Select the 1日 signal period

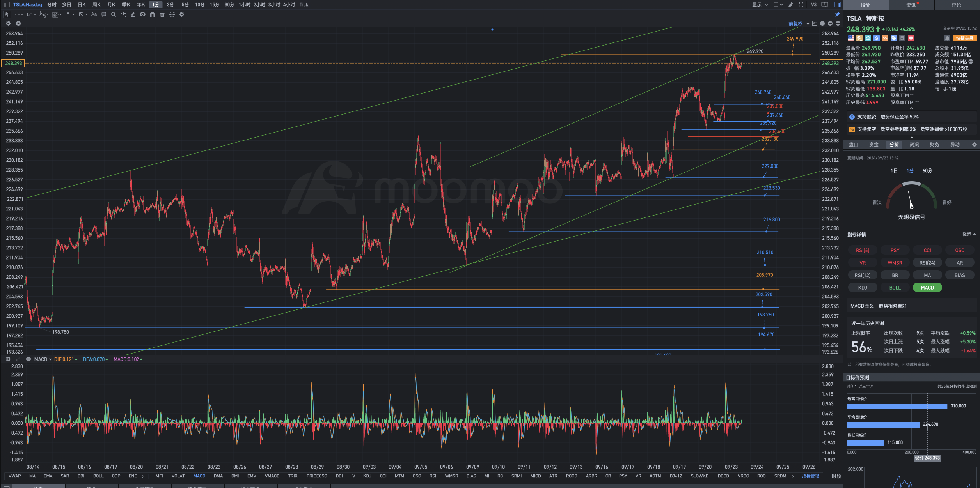tap(894, 171)
